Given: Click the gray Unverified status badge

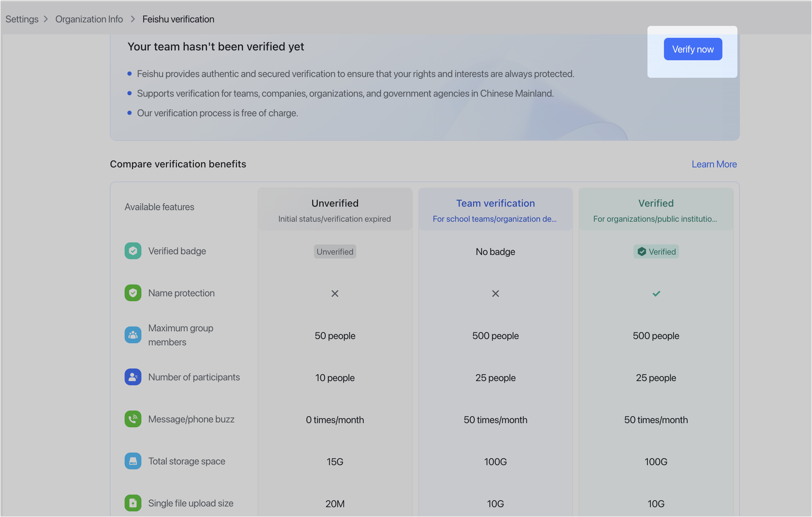Looking at the screenshot, I should [335, 251].
